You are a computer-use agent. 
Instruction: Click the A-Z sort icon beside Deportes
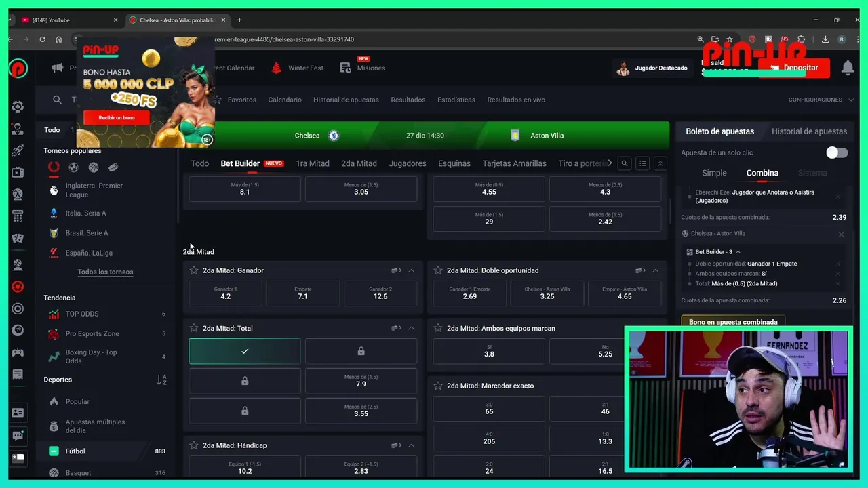click(x=161, y=380)
